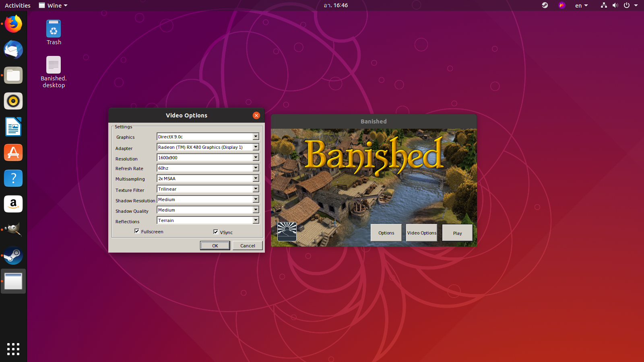Expand the Refresh Rate 60hz dropdown
The height and width of the screenshot is (362, 644).
(x=256, y=168)
